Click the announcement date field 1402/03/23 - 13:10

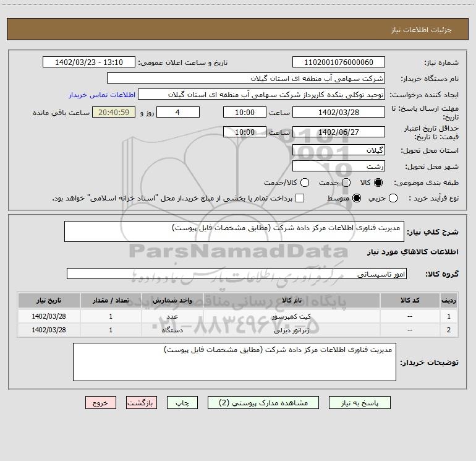[89, 62]
